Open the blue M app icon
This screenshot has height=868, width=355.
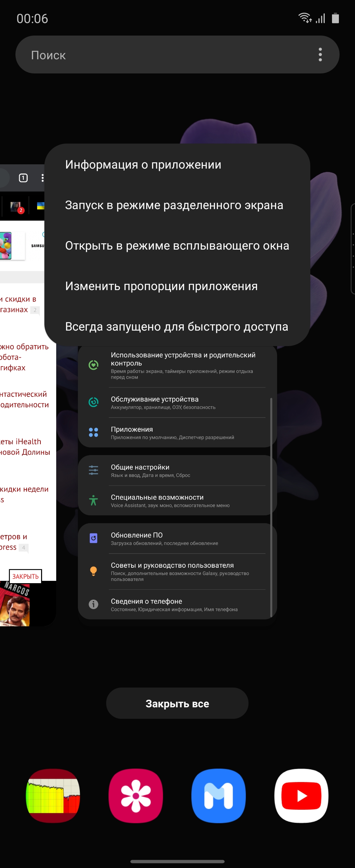[218, 795]
